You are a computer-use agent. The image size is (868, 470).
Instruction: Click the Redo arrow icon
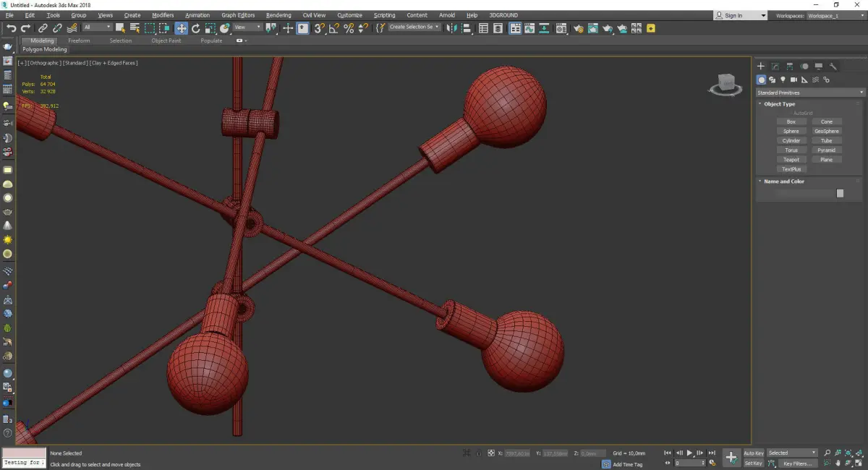click(x=25, y=27)
